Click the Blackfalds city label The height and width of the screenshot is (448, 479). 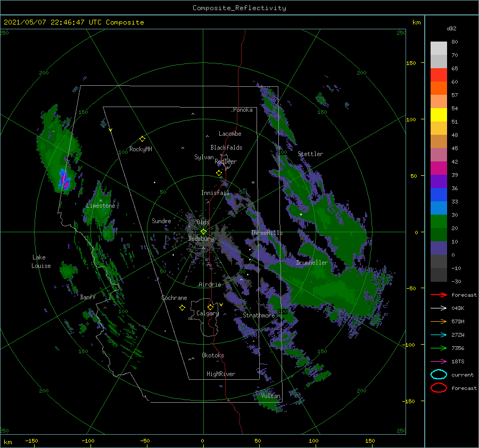pyautogui.click(x=226, y=148)
